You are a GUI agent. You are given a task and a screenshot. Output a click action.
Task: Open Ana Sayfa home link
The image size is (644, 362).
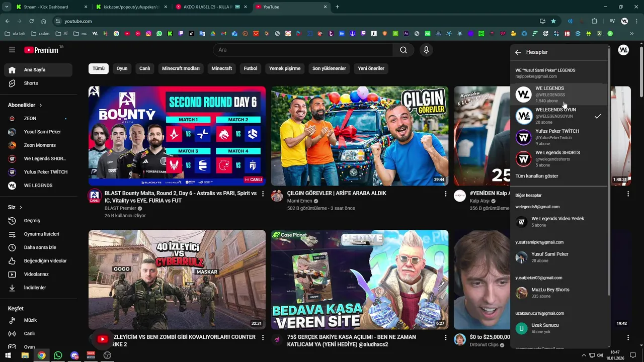38,70
